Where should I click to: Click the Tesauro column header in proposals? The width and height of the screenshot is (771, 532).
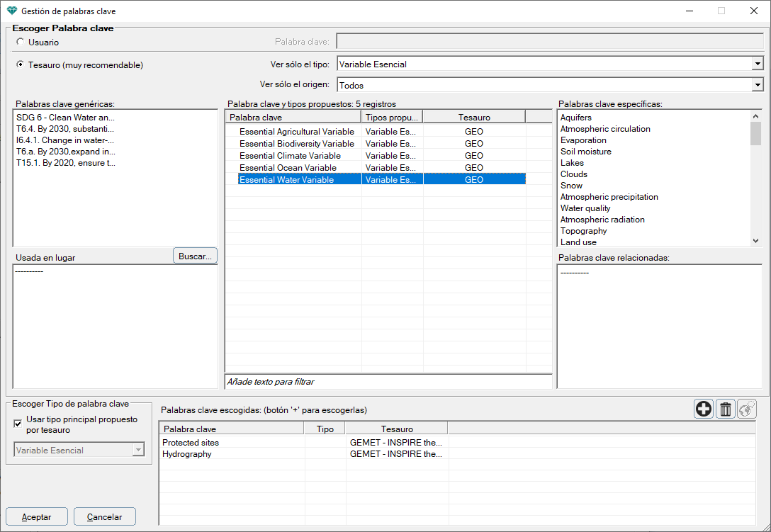[473, 118]
